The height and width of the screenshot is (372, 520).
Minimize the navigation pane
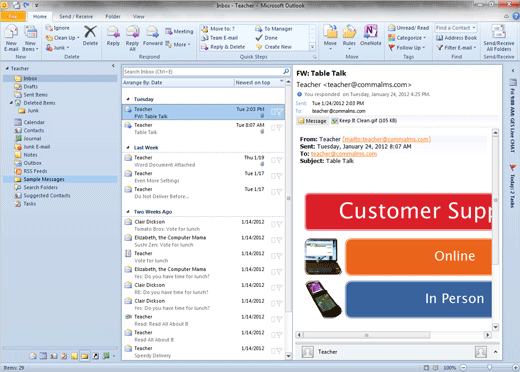113,66
